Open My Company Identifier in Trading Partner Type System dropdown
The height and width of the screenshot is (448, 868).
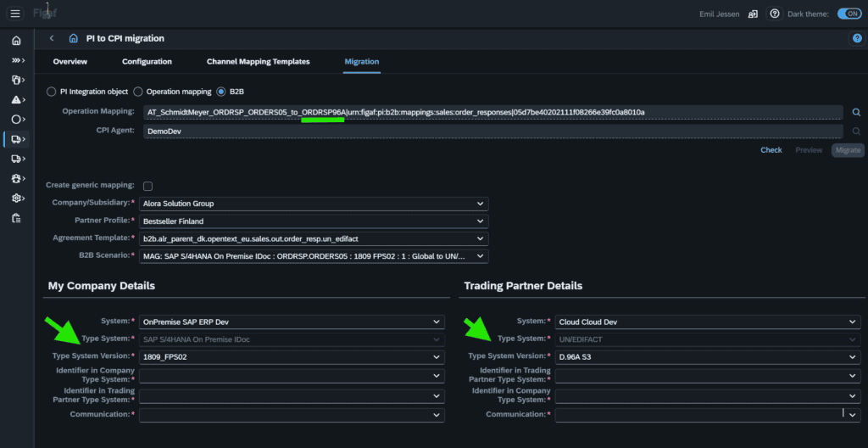tap(292, 396)
